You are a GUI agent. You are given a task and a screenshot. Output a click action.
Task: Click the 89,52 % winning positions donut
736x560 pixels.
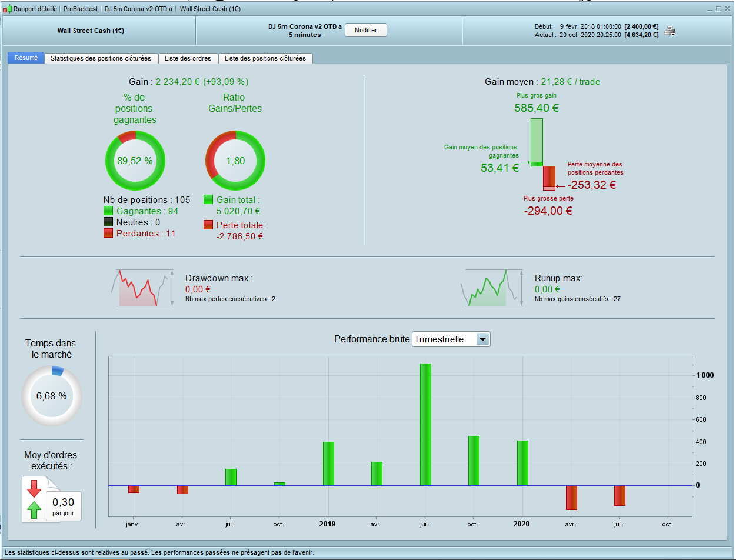tap(135, 160)
